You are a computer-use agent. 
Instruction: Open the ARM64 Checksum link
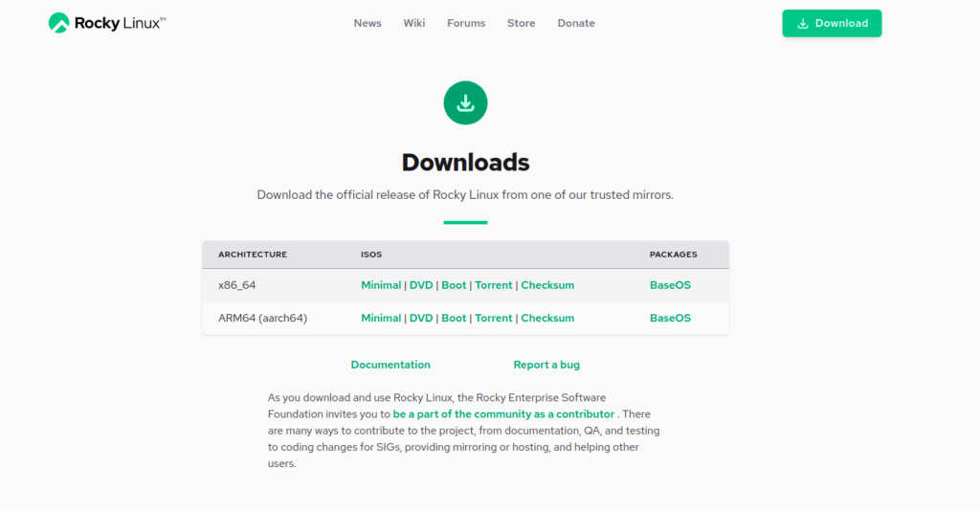(x=547, y=318)
